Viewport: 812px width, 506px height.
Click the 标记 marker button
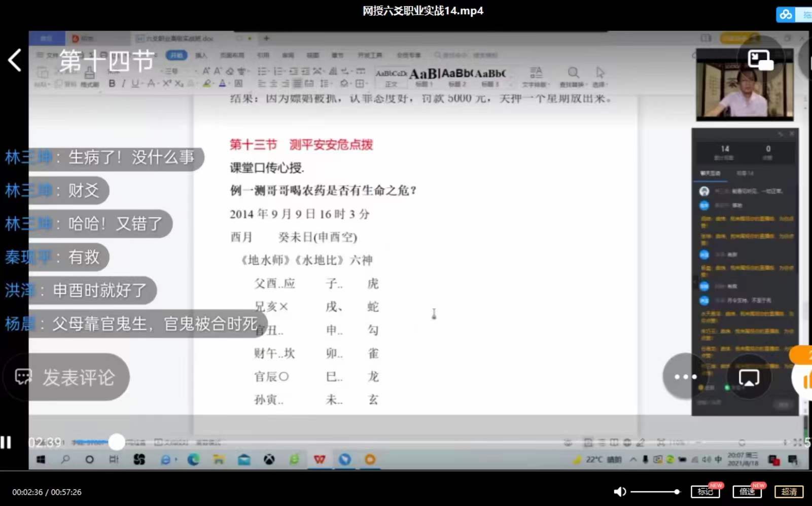705,491
